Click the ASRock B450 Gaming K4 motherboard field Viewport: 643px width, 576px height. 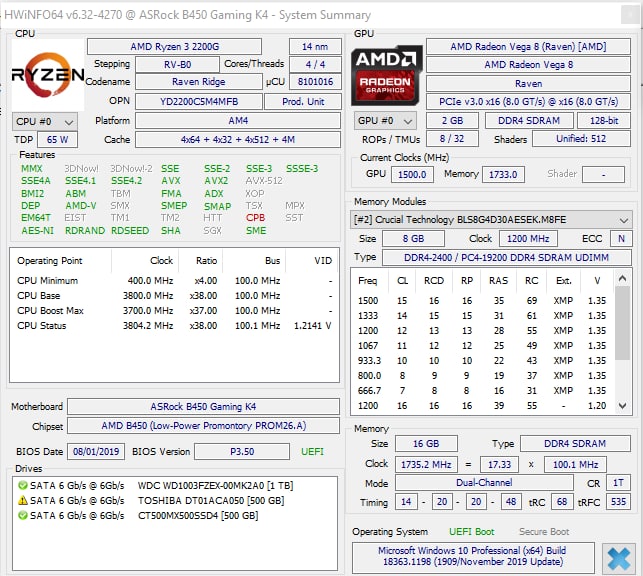pos(203,406)
